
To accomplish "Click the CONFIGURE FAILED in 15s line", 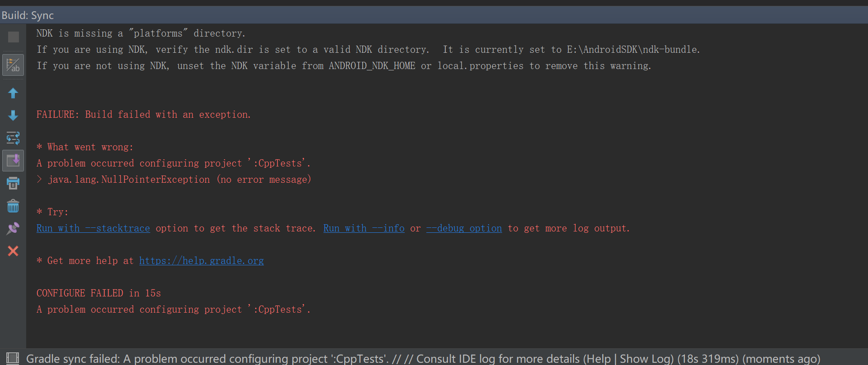I will 99,293.
